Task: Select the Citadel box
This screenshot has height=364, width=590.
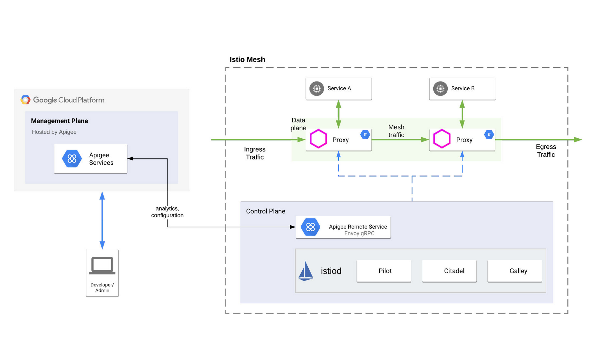Action: 449,271
